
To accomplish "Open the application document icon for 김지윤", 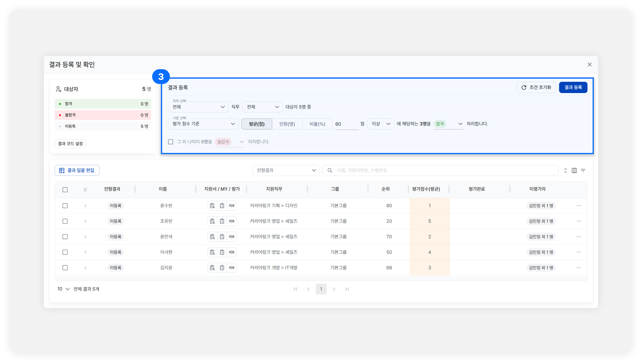I will click(x=212, y=268).
